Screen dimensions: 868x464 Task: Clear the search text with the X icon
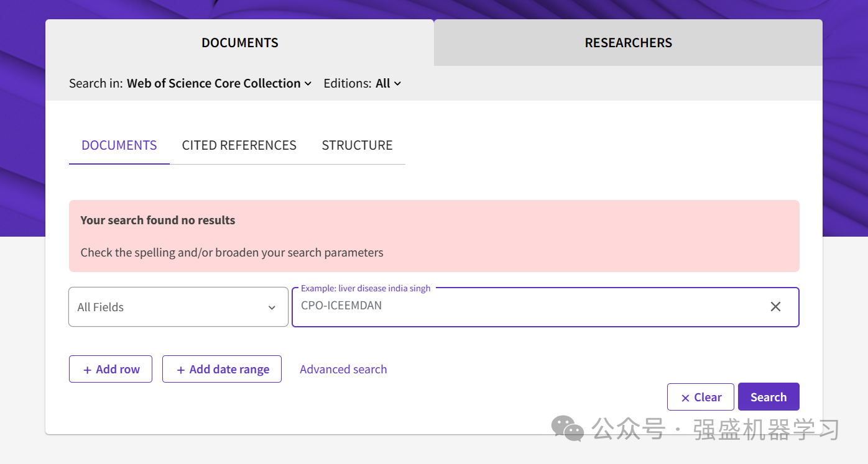[x=775, y=306]
